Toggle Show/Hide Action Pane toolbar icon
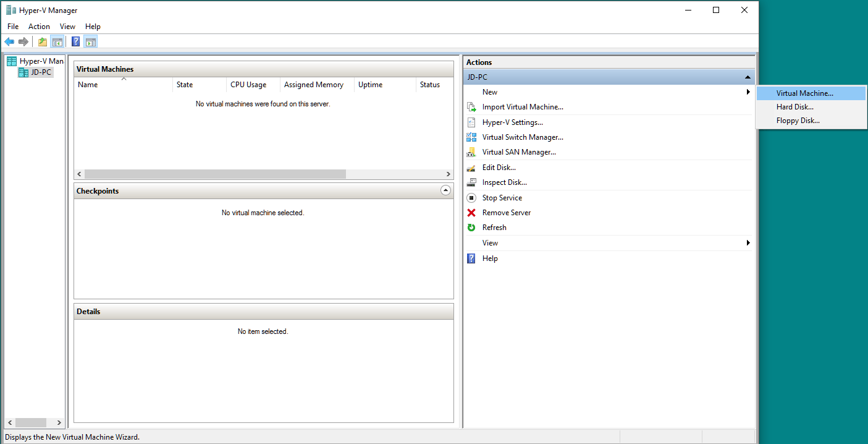The width and height of the screenshot is (868, 444). coord(91,41)
